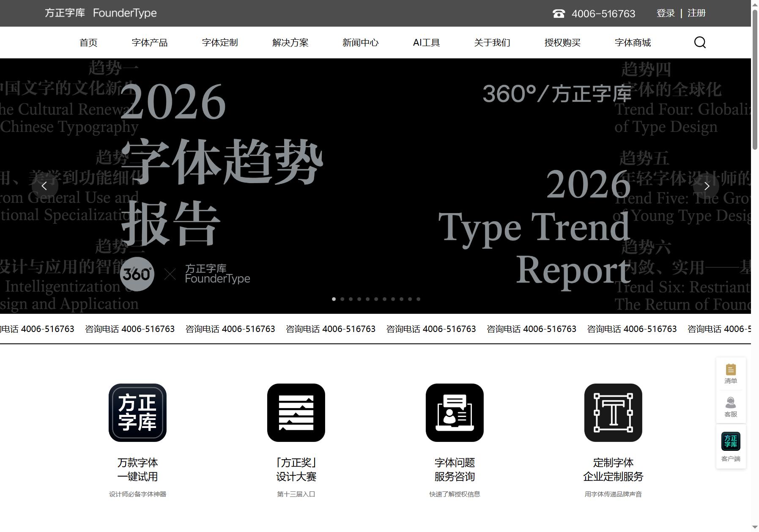Open the custom font T icon

pos(613,413)
